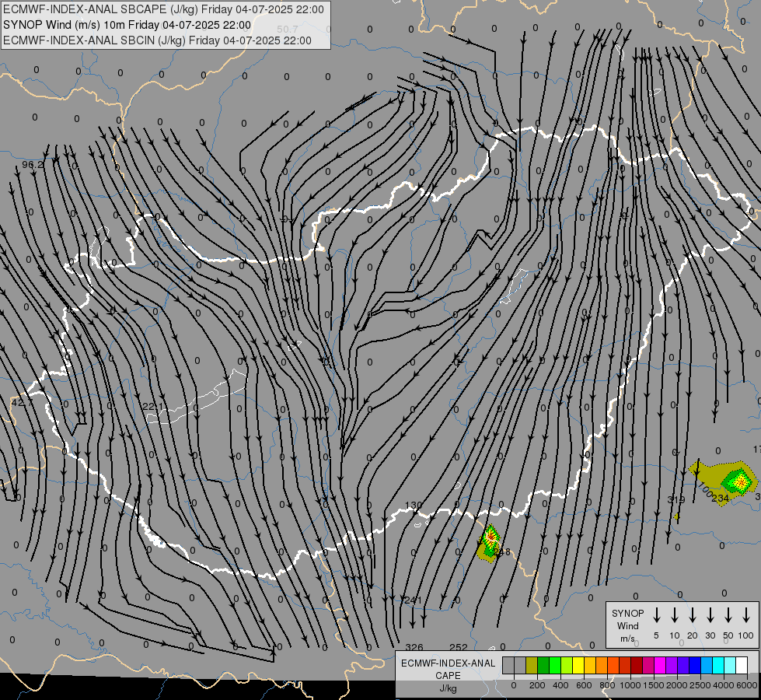Click the 22.1 value near the lake
Image resolution: width=761 pixels, height=700 pixels.
coord(153,406)
